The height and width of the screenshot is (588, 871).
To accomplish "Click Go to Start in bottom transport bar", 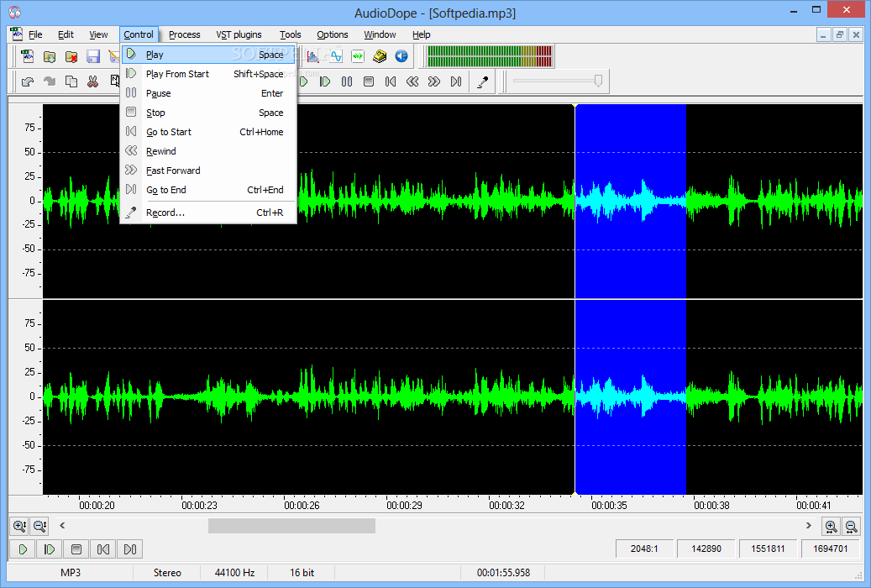I will [102, 549].
